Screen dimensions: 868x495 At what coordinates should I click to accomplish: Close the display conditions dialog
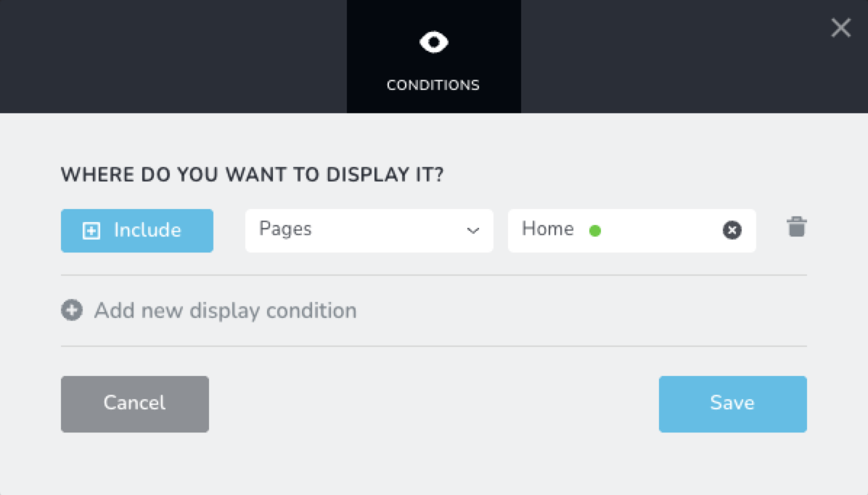coord(840,28)
